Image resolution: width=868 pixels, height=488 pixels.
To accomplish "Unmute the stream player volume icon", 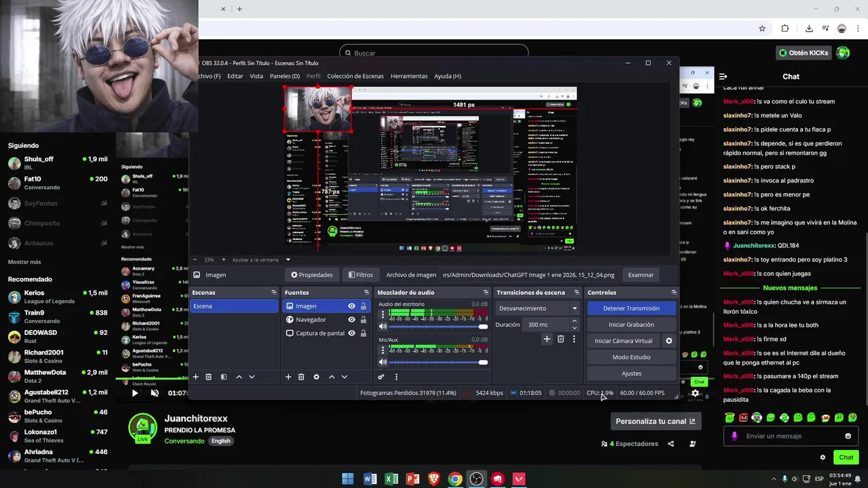I will click(x=155, y=393).
